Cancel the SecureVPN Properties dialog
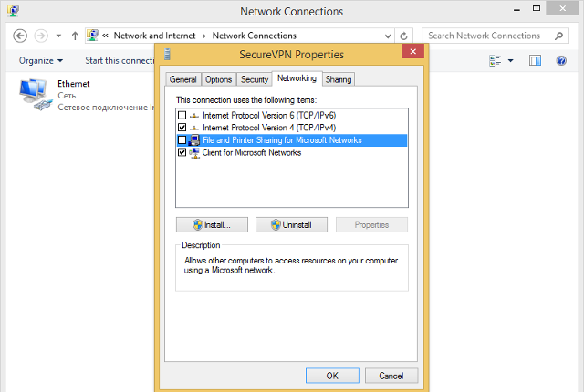This screenshot has height=392, width=584. 391,376
